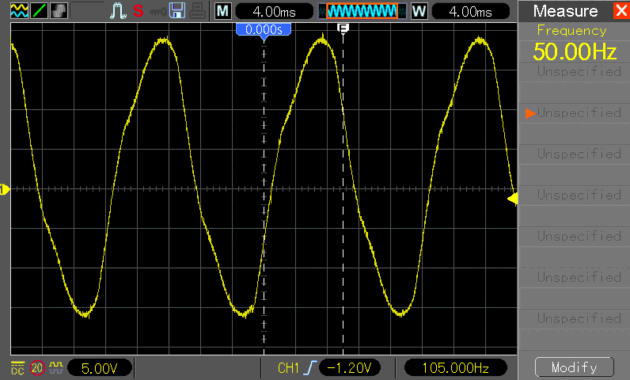The height and width of the screenshot is (380, 630).
Task: Click the 50.00Hz frequency reading
Action: click(x=575, y=52)
